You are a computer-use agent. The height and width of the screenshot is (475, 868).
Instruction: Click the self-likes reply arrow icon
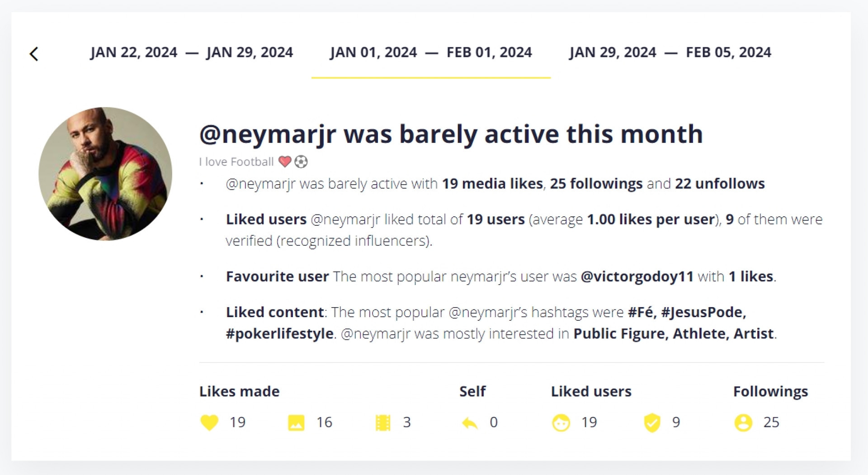470,423
